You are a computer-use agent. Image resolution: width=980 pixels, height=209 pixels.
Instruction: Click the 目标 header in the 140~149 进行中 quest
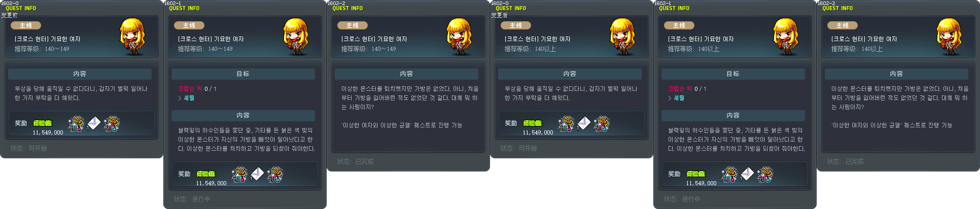pyautogui.click(x=243, y=74)
